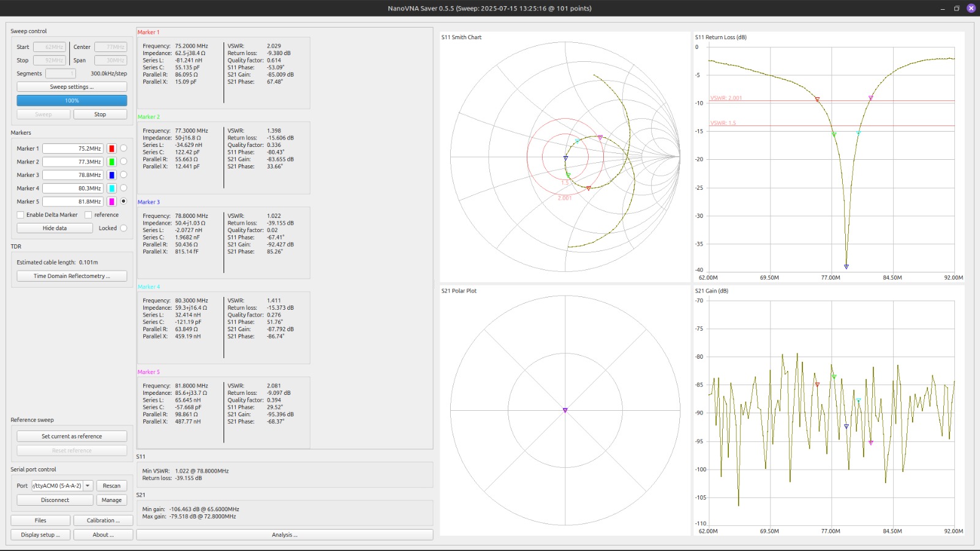This screenshot has height=551, width=980.
Task: Click the Marker 1 red color swatch
Action: [x=111, y=148]
